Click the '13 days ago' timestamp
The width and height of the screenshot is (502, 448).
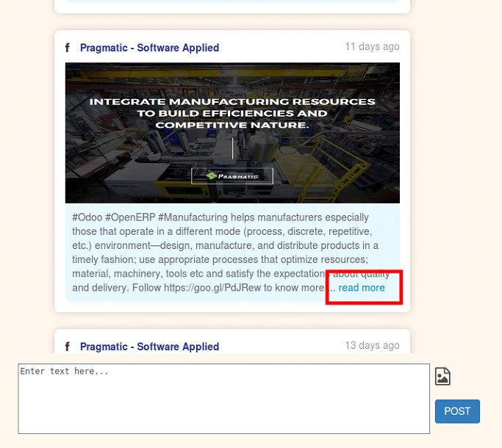372,345
